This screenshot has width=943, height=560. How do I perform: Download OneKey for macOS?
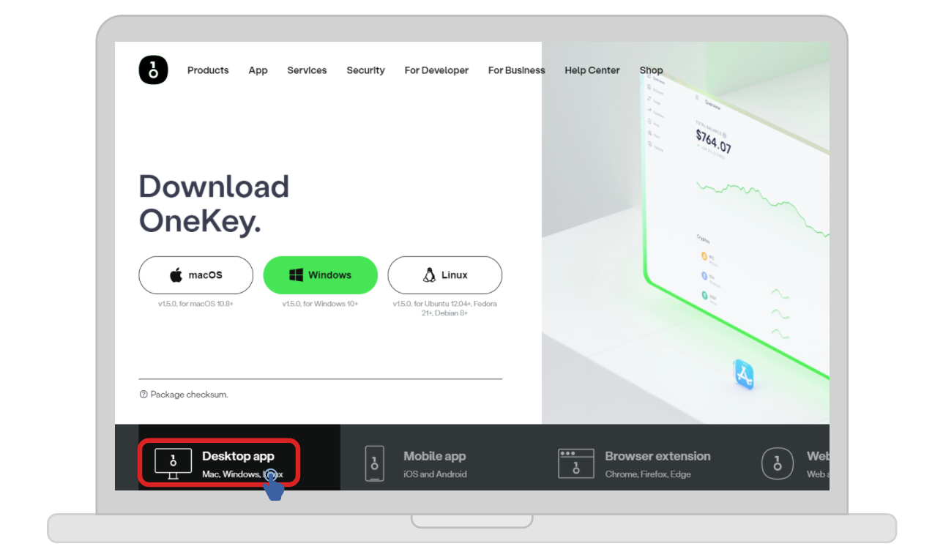[x=195, y=275]
